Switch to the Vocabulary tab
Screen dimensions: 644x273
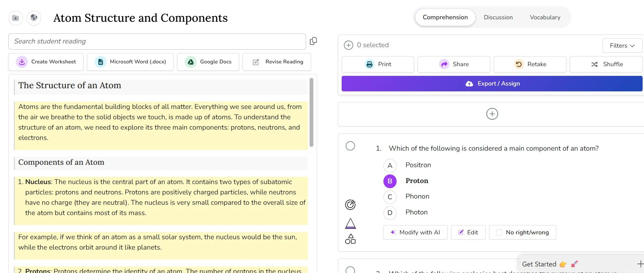[x=545, y=17]
